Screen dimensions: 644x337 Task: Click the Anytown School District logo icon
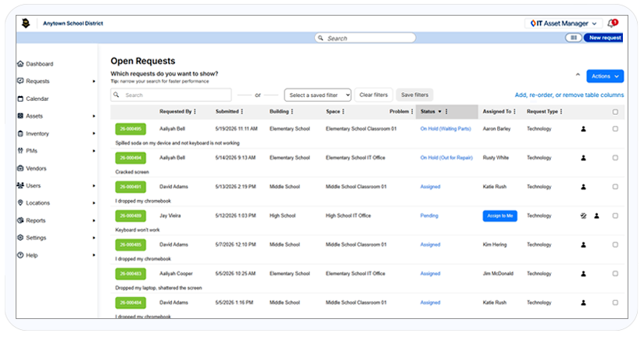click(x=26, y=23)
